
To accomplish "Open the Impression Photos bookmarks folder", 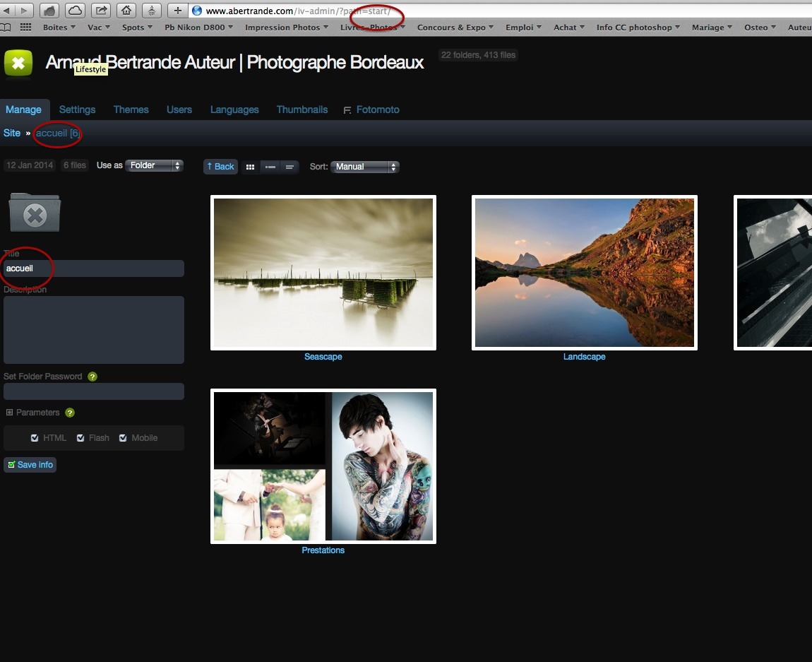I will tap(287, 28).
